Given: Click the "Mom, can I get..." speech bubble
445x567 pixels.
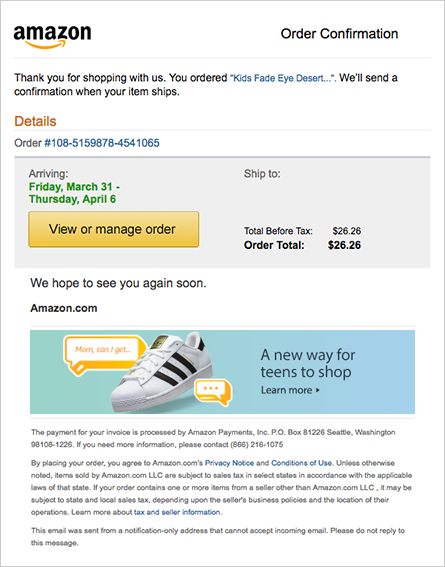Looking at the screenshot, I should click(103, 352).
